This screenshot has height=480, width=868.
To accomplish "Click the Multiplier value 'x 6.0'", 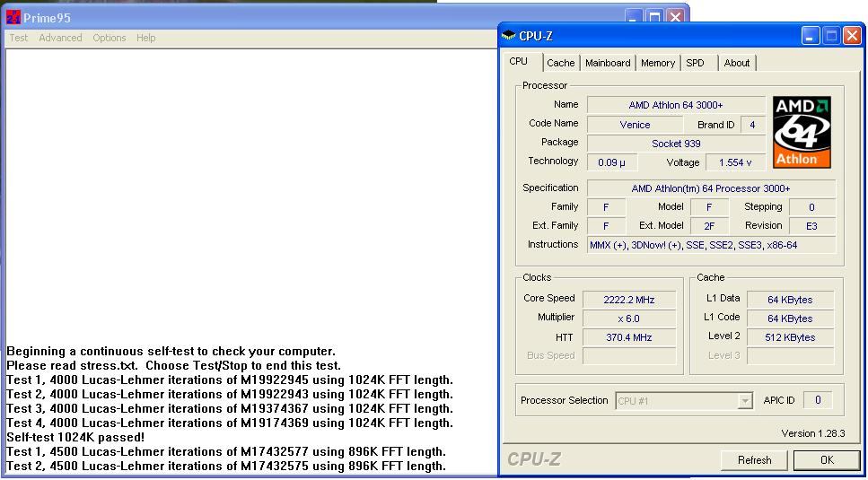I will 629,319.
